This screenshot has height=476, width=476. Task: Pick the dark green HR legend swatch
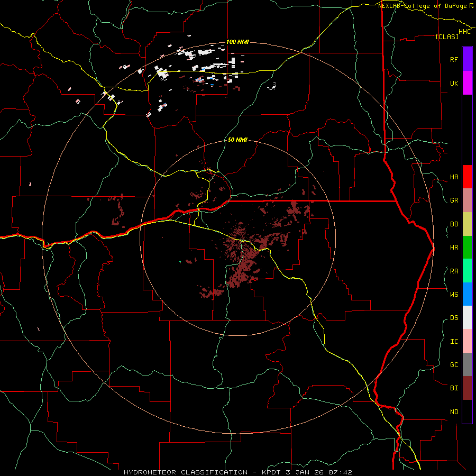tap(467, 248)
